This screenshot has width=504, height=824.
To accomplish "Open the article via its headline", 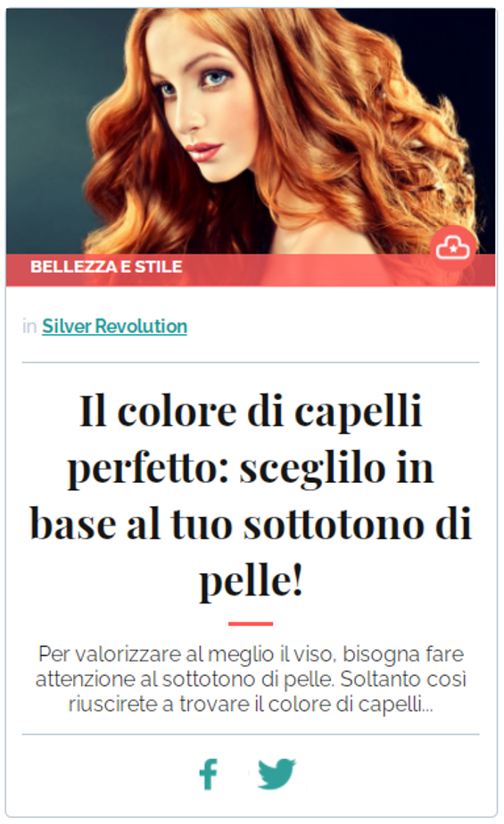I will point(251,496).
